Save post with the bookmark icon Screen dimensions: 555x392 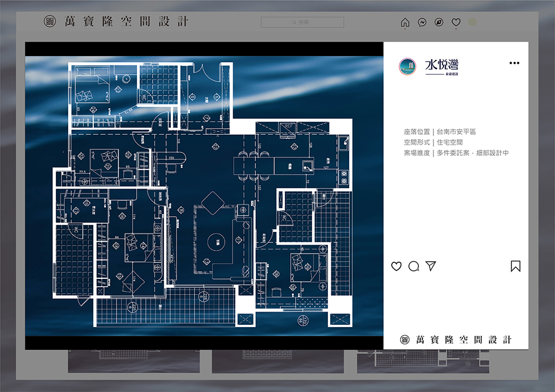[x=516, y=266]
